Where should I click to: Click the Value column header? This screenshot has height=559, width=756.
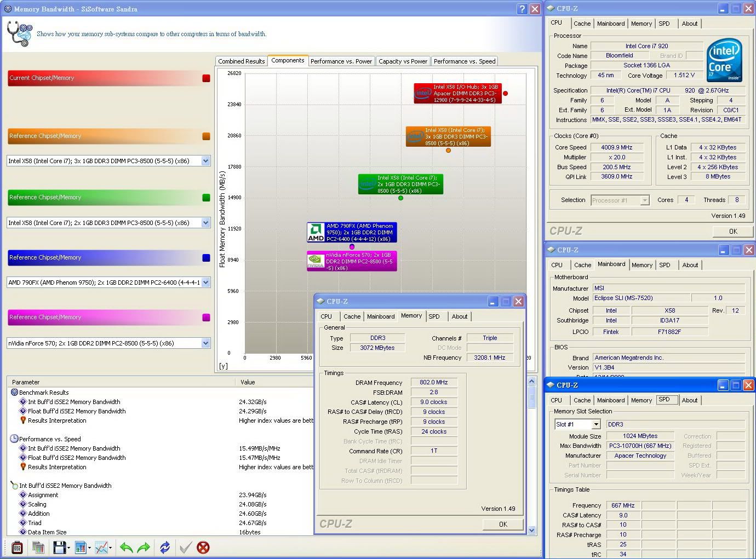274,382
